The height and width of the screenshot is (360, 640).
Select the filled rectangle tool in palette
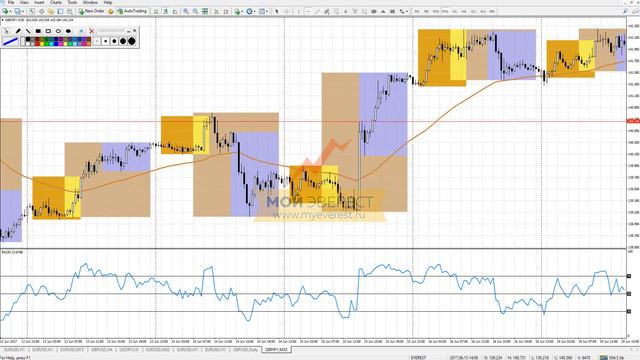tap(38, 31)
